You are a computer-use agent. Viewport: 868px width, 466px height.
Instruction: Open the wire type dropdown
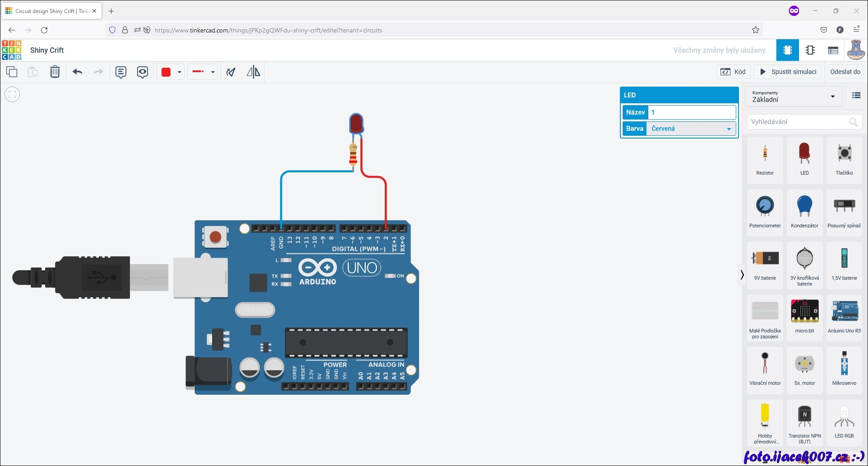pos(212,72)
